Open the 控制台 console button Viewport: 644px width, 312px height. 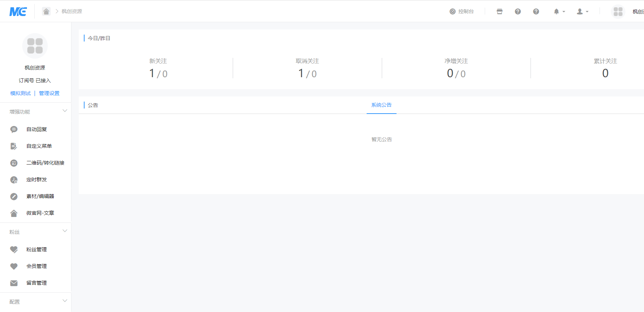click(462, 11)
